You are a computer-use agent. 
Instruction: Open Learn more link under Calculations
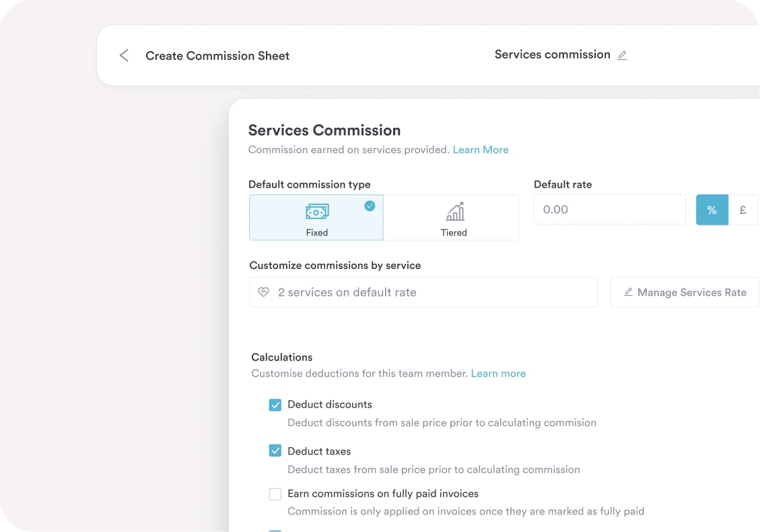pyautogui.click(x=498, y=374)
